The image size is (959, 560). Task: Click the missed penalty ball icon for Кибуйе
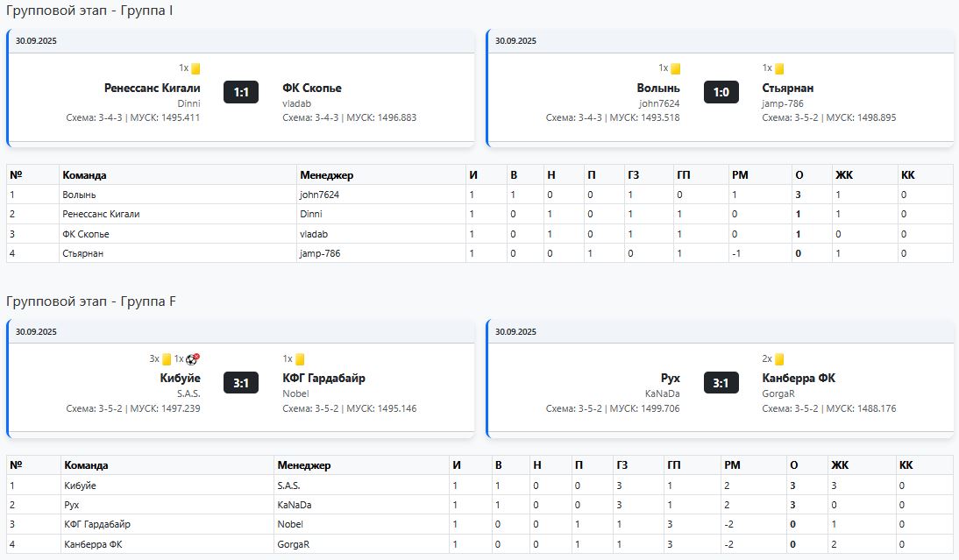pyautogui.click(x=193, y=358)
